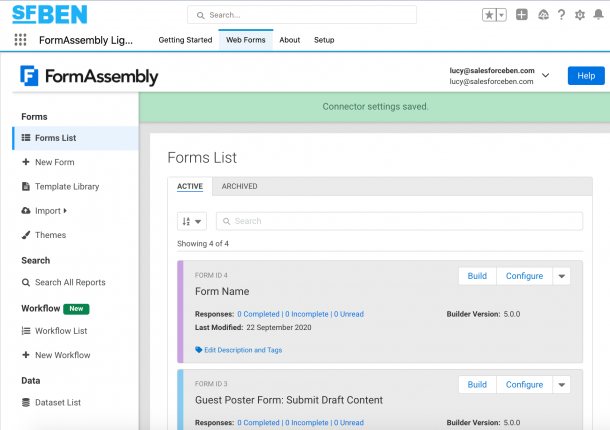
Task: Select the Web Forms tab
Action: (245, 40)
